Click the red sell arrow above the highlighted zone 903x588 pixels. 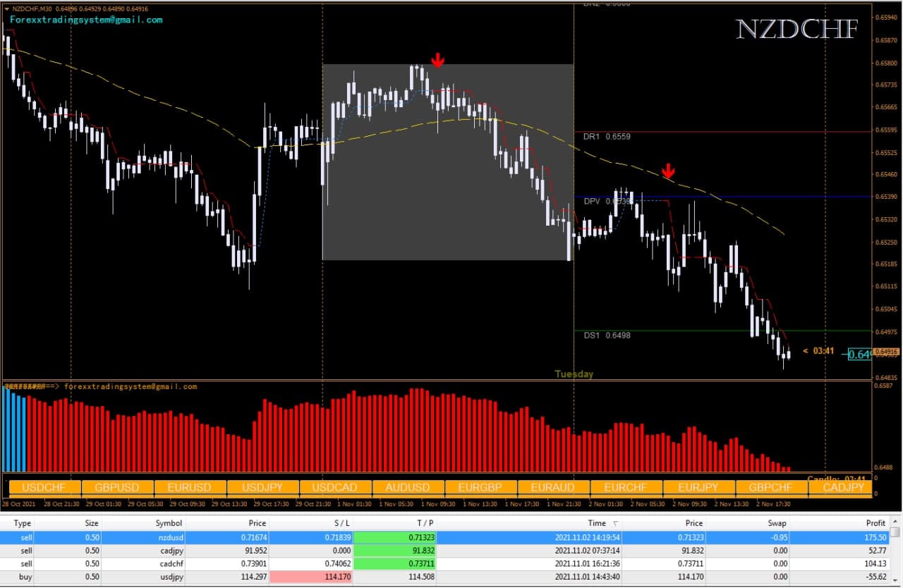coord(437,60)
